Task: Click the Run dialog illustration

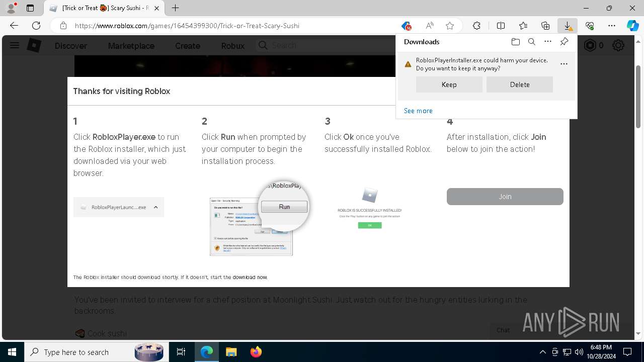Action: [259, 218]
